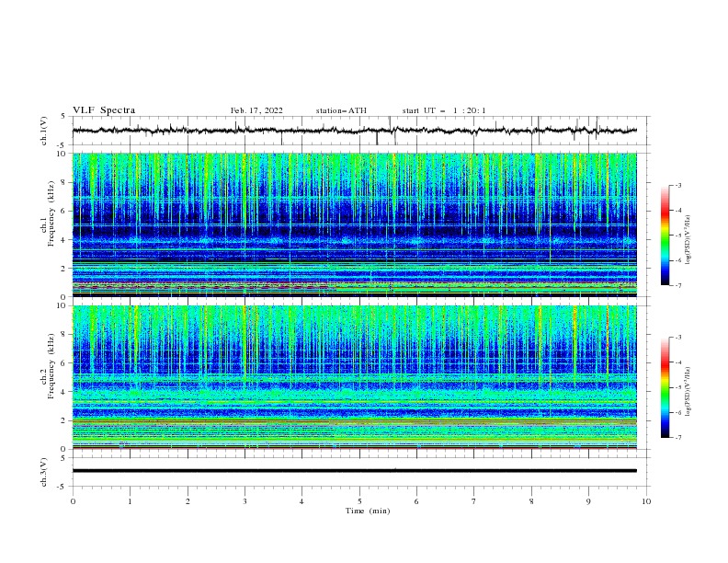Click the "-3" label on ch.1 colorbar
Screen dimensions: 728x563
[677, 185]
